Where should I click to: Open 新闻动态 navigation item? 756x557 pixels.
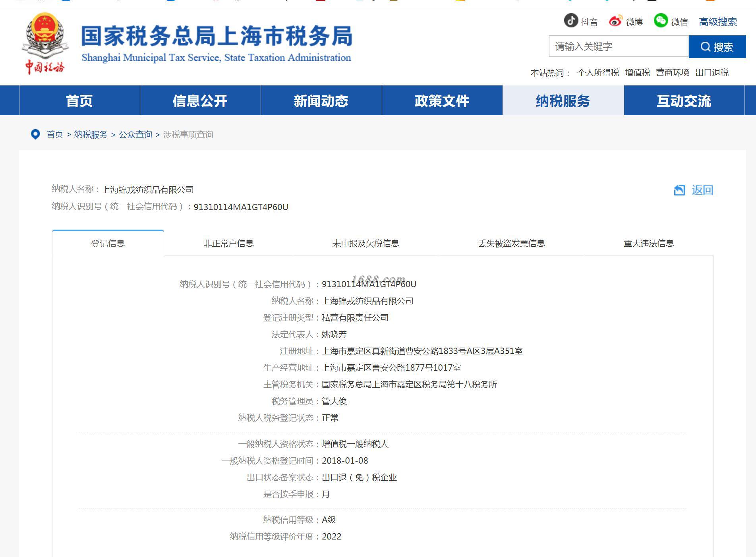[x=321, y=101]
